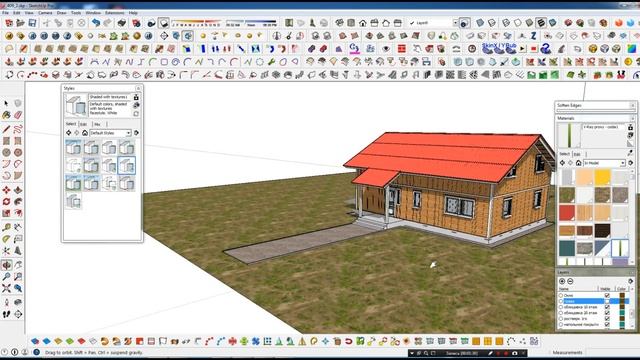
Task: Select the yellow material swatch
Action: pyautogui.click(x=602, y=178)
